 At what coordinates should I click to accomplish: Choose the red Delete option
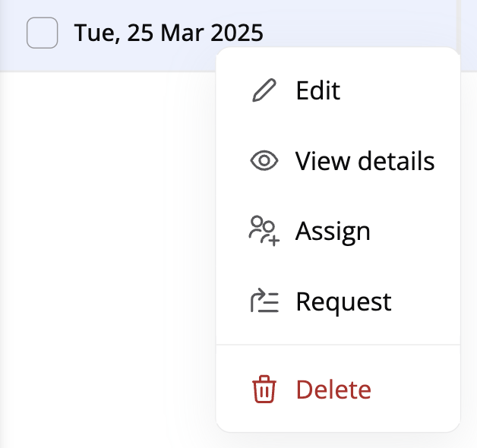tap(333, 390)
